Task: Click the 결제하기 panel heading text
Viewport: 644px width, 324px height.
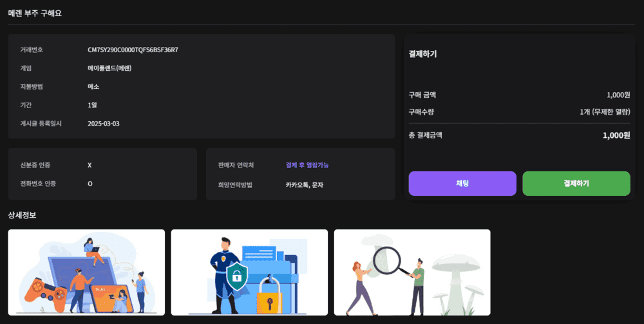Action: coord(422,54)
